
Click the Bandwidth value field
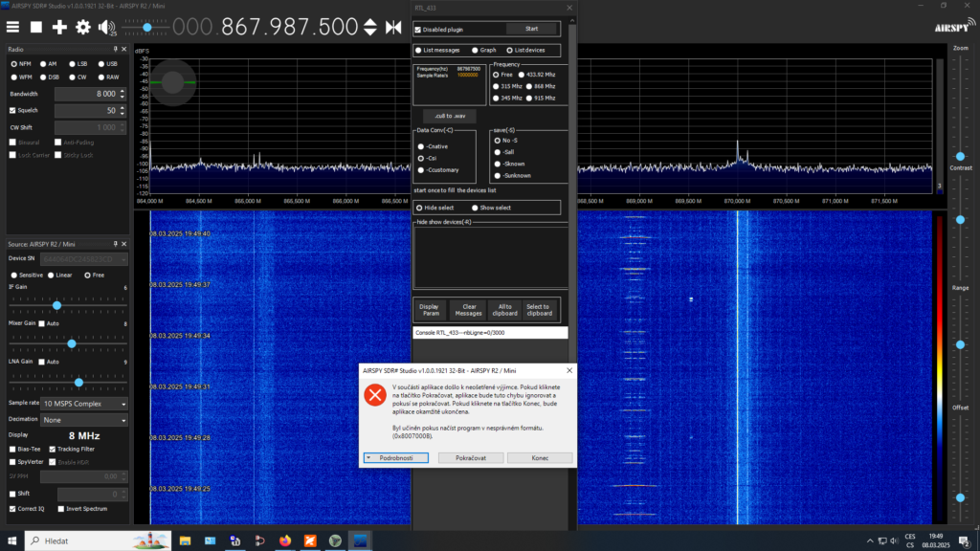[87, 94]
